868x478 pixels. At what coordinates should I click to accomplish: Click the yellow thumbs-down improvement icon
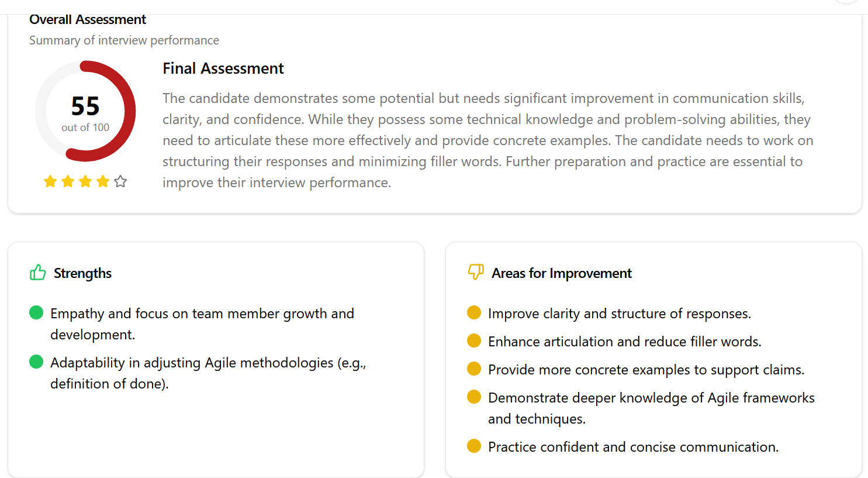(x=476, y=272)
